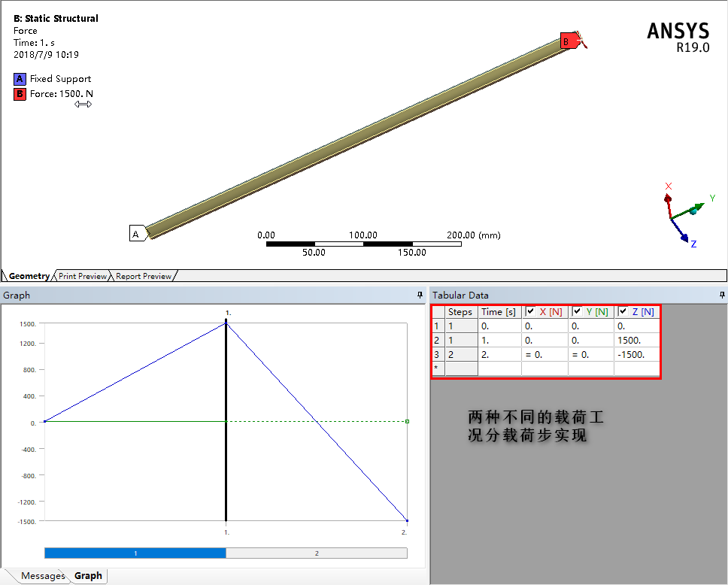Select the white A support tag on beam
This screenshot has height=585, width=728.
pyautogui.click(x=137, y=234)
